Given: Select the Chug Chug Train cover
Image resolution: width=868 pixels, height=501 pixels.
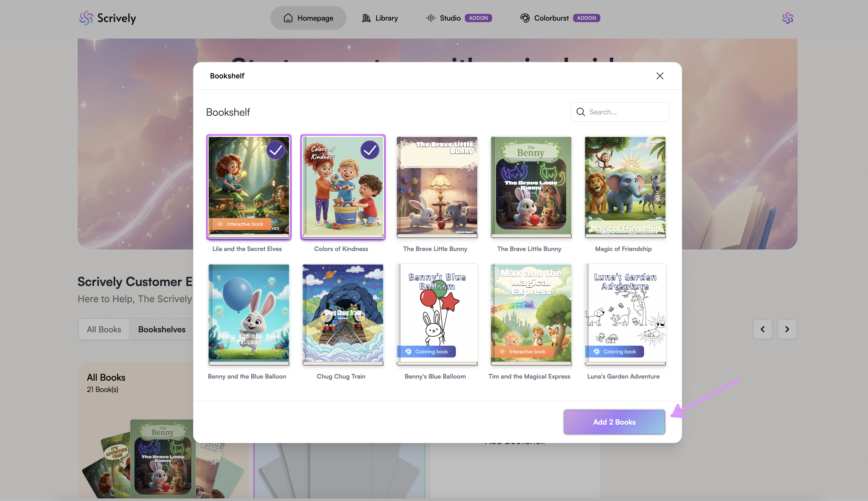Looking at the screenshot, I should point(342,313).
